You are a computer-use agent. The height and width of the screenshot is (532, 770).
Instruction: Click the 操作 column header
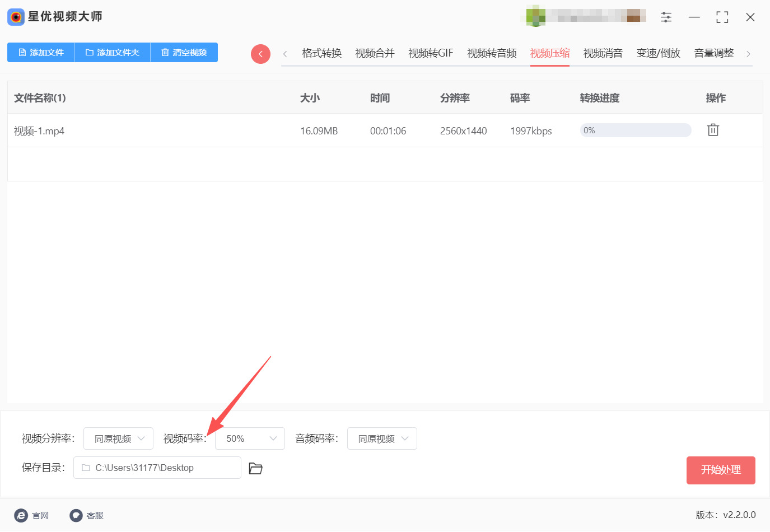[716, 98]
